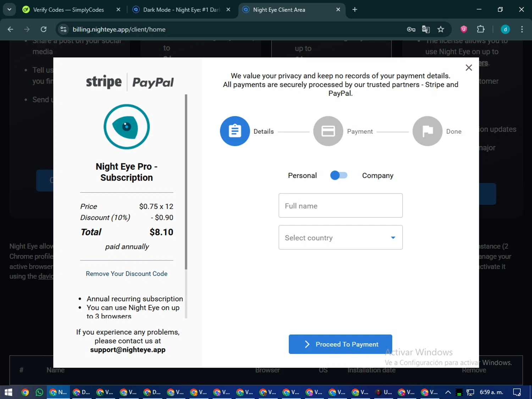
Task: Click the PayPal logo
Action: coord(153,82)
